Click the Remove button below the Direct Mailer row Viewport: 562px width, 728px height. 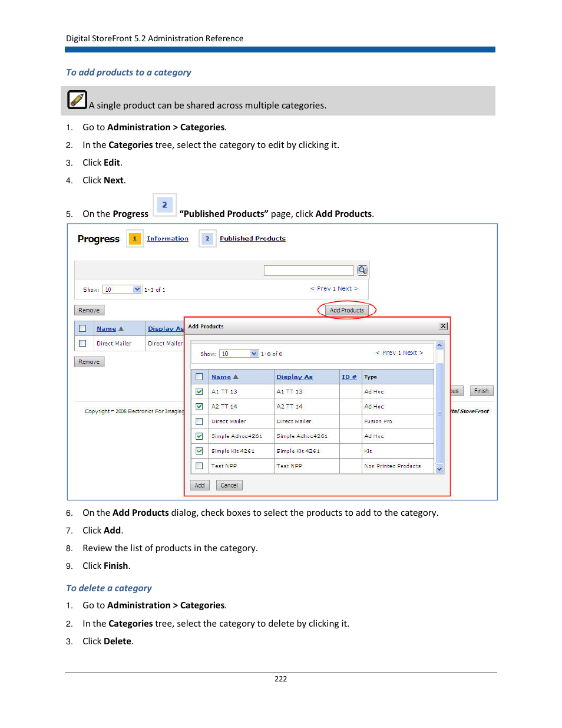pos(90,362)
